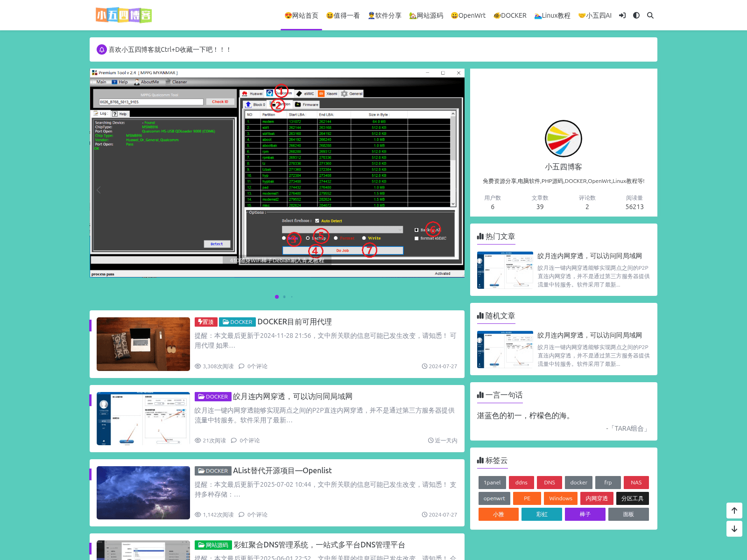Click the thunderstorm article thumbnail
747x560 pixels.
143,493
